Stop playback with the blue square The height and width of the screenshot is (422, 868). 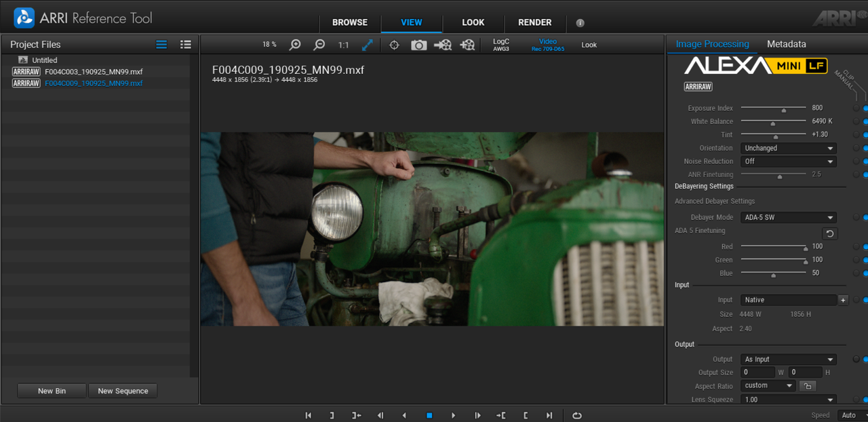(x=429, y=415)
